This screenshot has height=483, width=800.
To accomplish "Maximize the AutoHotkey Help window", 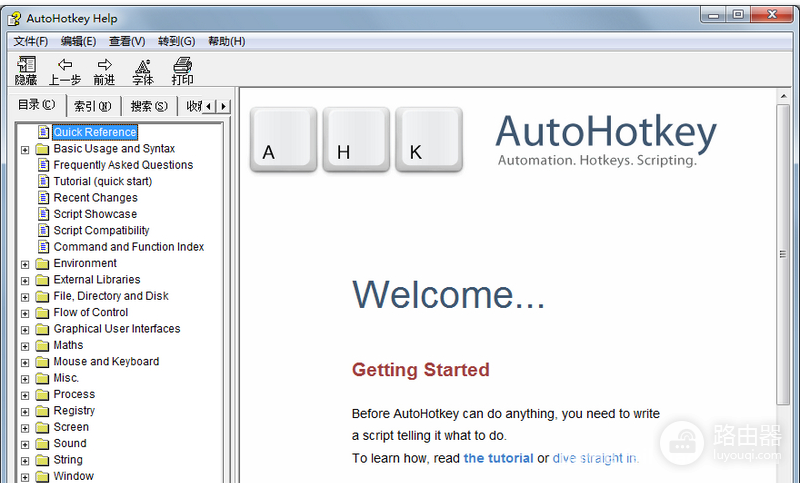I will pos(738,15).
